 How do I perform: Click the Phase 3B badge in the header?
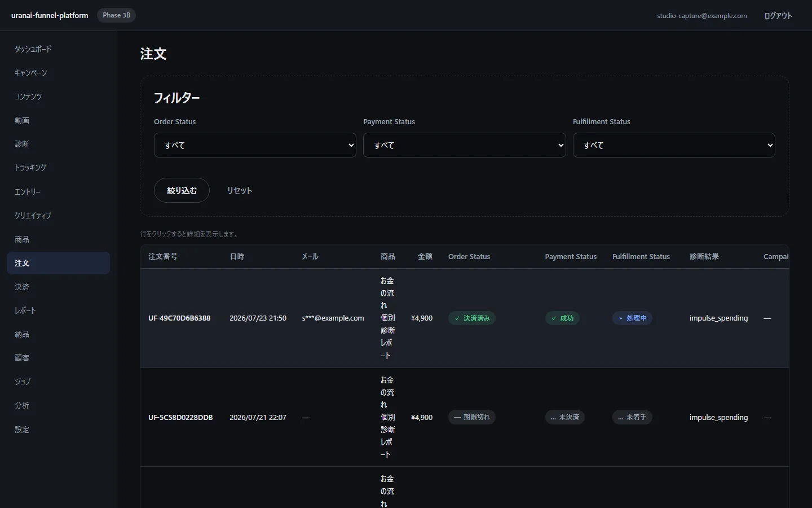(x=116, y=15)
